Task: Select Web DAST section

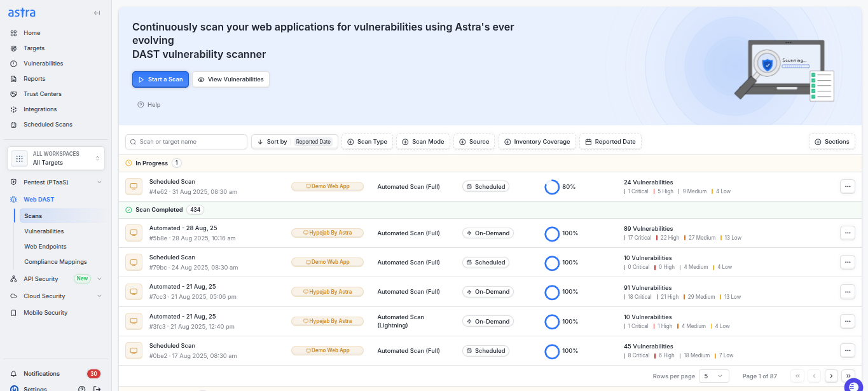Action: (39, 200)
